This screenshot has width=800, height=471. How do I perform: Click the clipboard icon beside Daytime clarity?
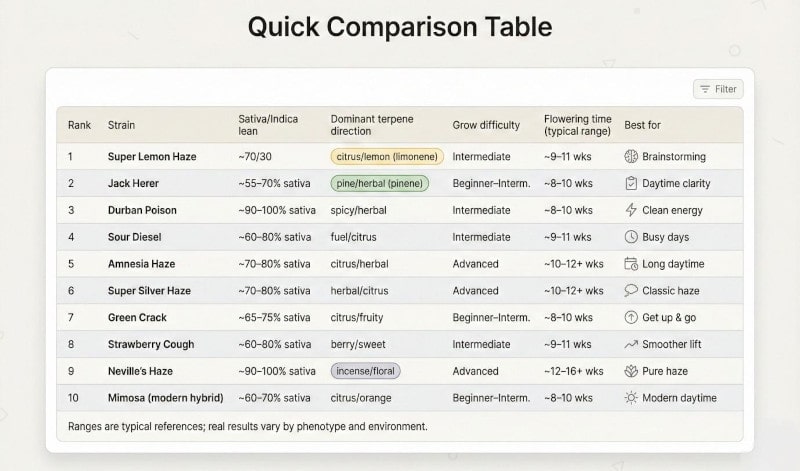click(x=631, y=184)
